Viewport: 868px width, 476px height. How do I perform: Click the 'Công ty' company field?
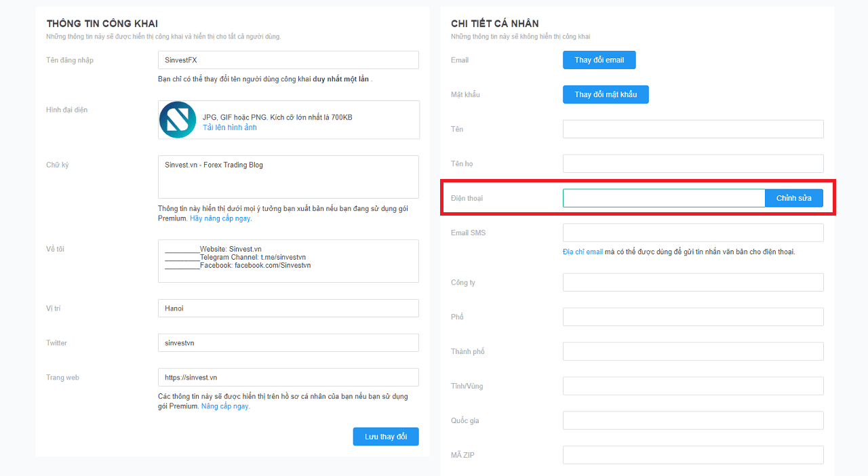693,283
